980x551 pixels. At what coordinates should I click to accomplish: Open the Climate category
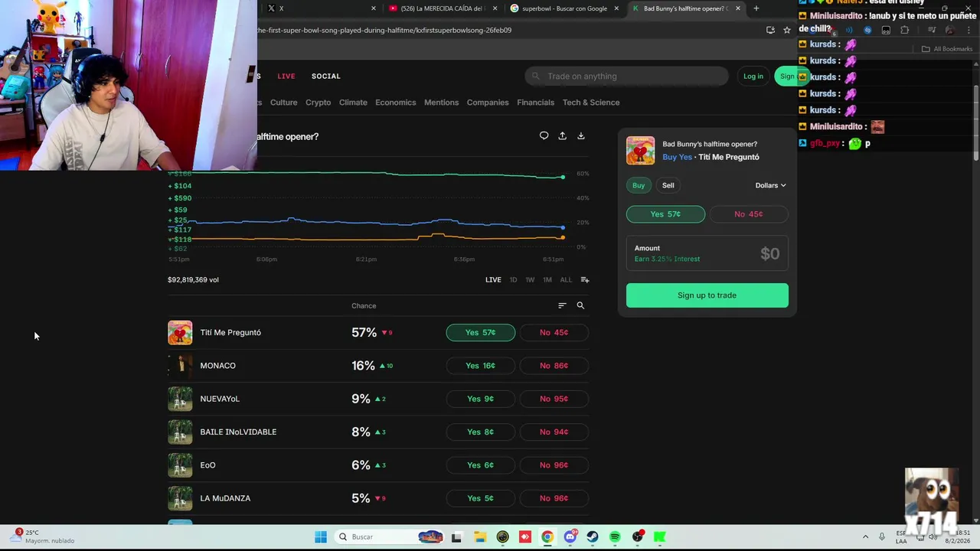[353, 103]
